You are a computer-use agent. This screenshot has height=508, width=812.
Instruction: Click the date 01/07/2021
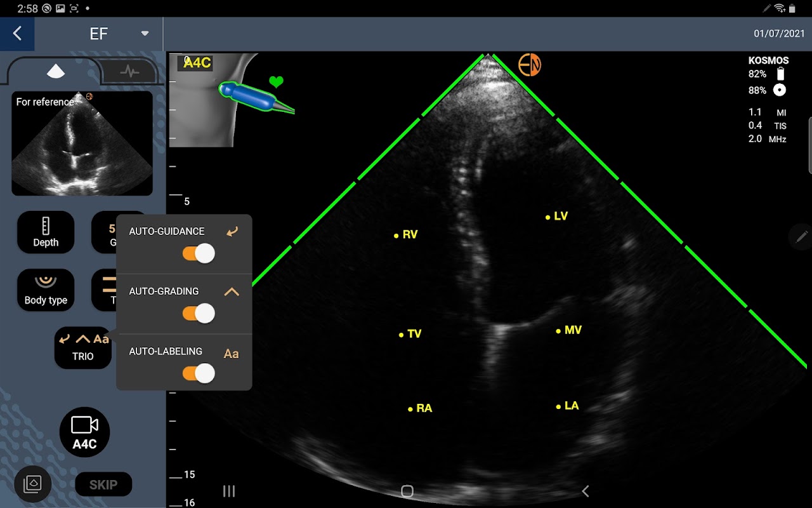tap(779, 34)
